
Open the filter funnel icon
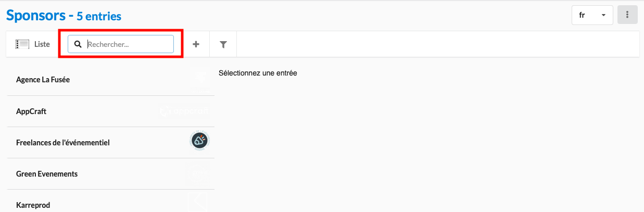223,44
